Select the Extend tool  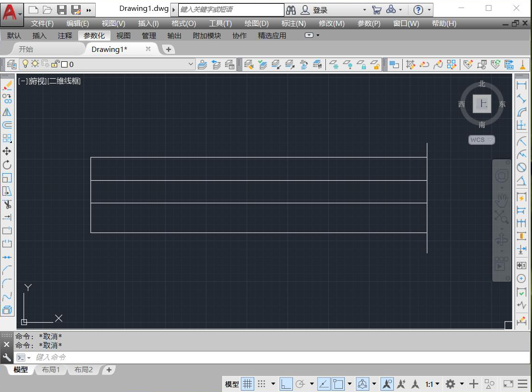pyautogui.click(x=7, y=217)
